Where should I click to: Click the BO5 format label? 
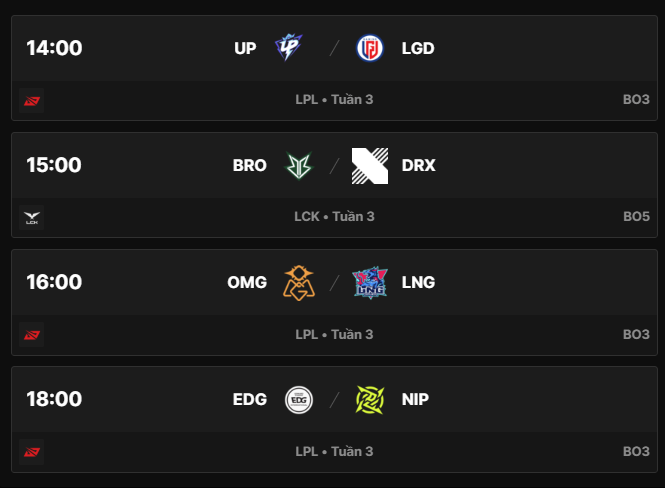click(x=636, y=217)
